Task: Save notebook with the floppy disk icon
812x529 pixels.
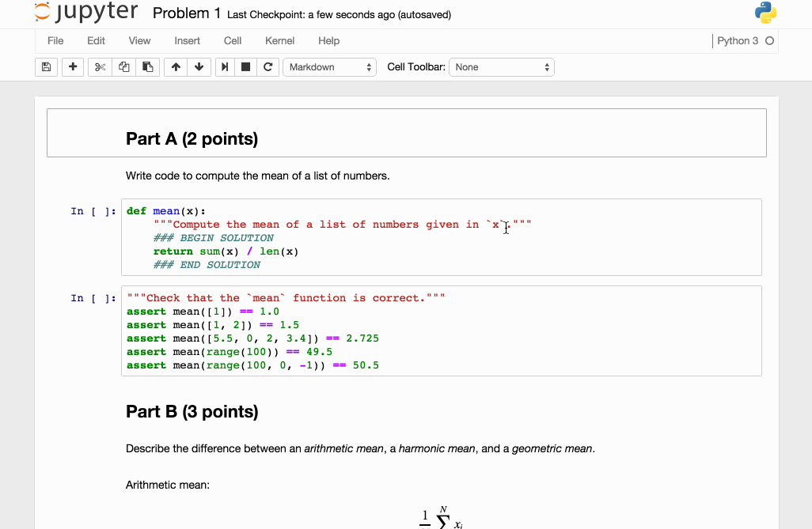Action: pyautogui.click(x=46, y=67)
